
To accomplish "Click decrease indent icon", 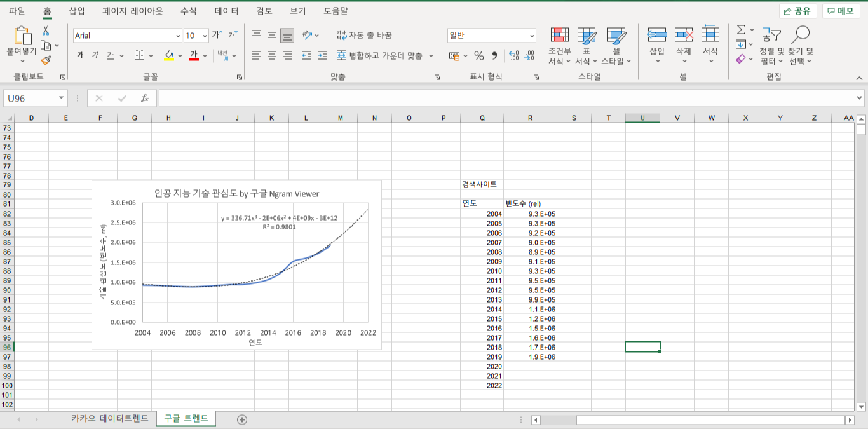I will point(307,56).
